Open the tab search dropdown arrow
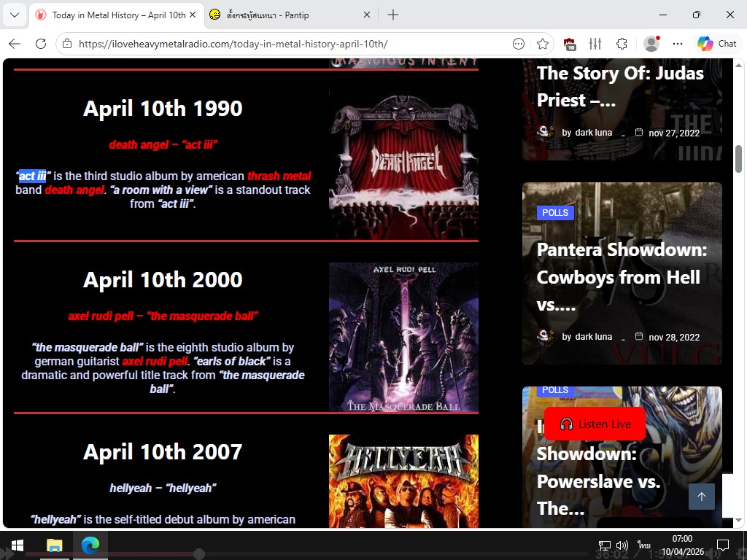The width and height of the screenshot is (747, 560). (15, 15)
